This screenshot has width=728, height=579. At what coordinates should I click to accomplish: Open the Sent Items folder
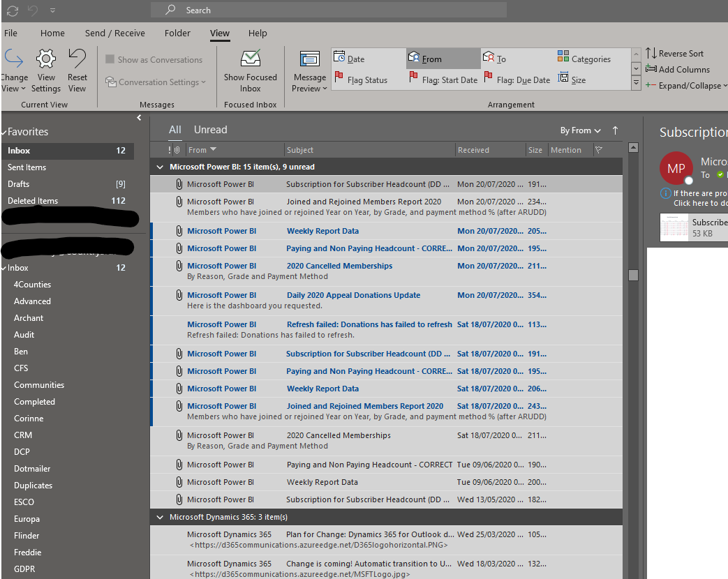(68, 167)
